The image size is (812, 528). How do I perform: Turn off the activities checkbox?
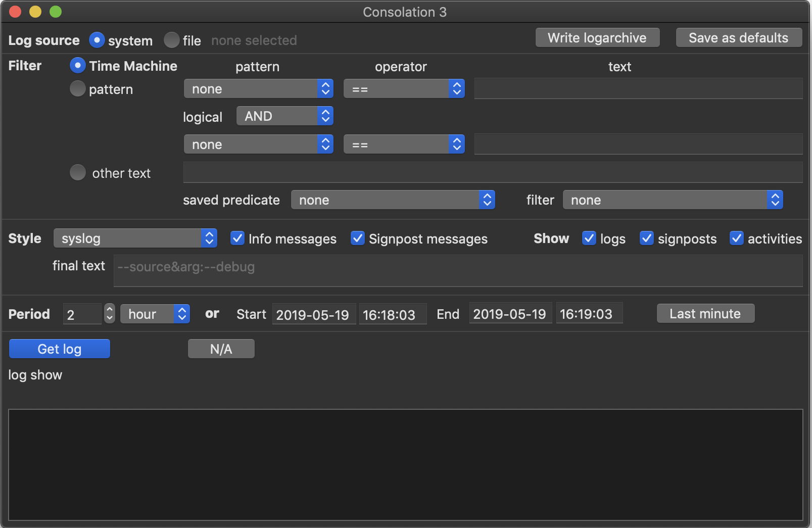[x=736, y=238]
